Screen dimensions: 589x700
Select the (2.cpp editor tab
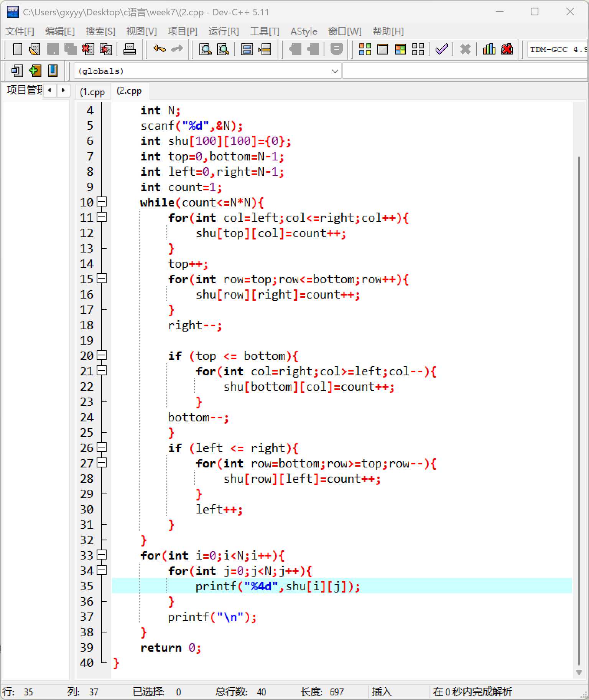[130, 91]
